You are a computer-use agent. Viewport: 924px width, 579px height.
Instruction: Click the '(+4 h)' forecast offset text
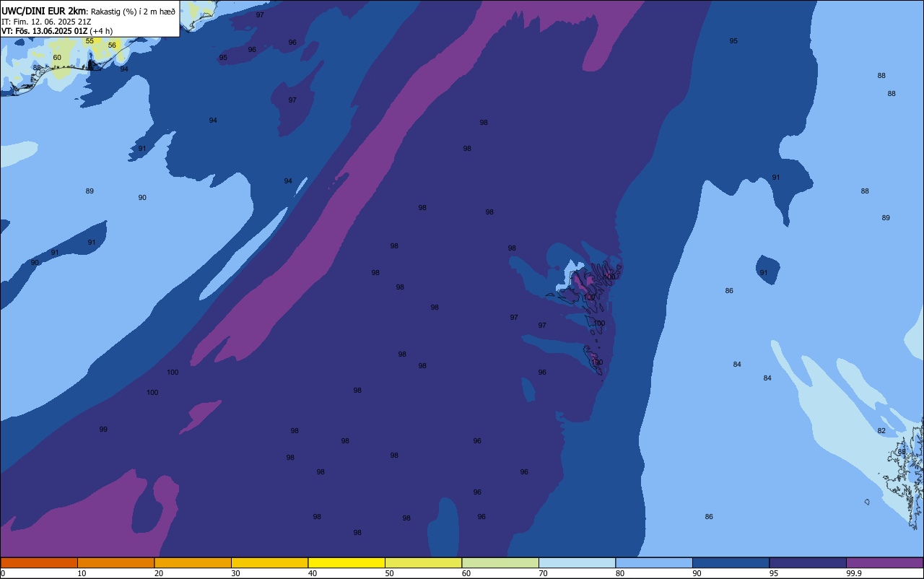[x=101, y=31]
